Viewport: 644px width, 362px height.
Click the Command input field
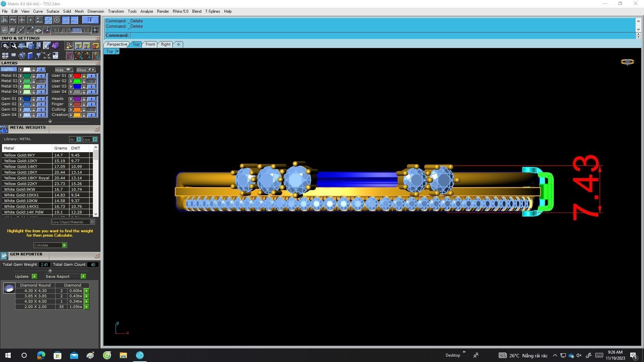tap(382, 35)
